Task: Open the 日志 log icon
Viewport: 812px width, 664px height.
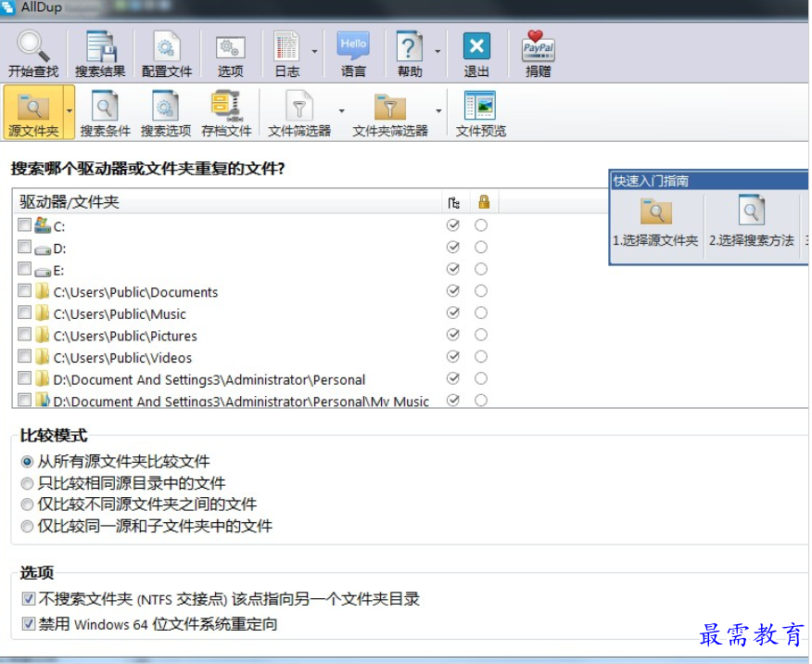Action: click(x=287, y=54)
